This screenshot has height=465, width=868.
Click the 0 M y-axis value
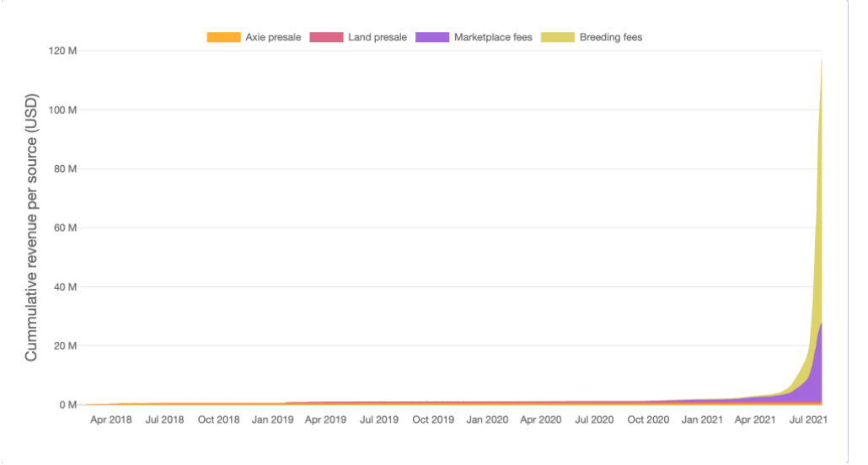(68, 404)
